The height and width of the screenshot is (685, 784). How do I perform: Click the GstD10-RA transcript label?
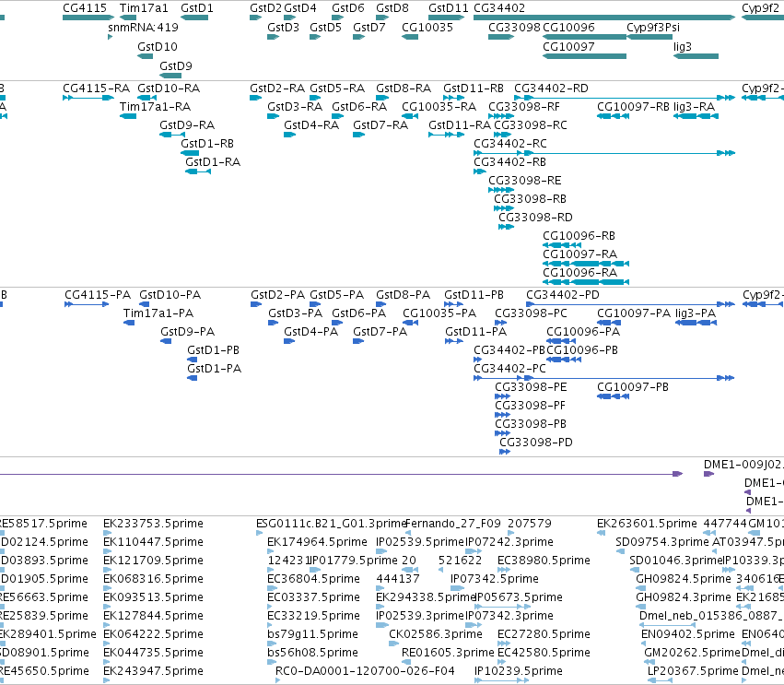pyautogui.click(x=169, y=89)
